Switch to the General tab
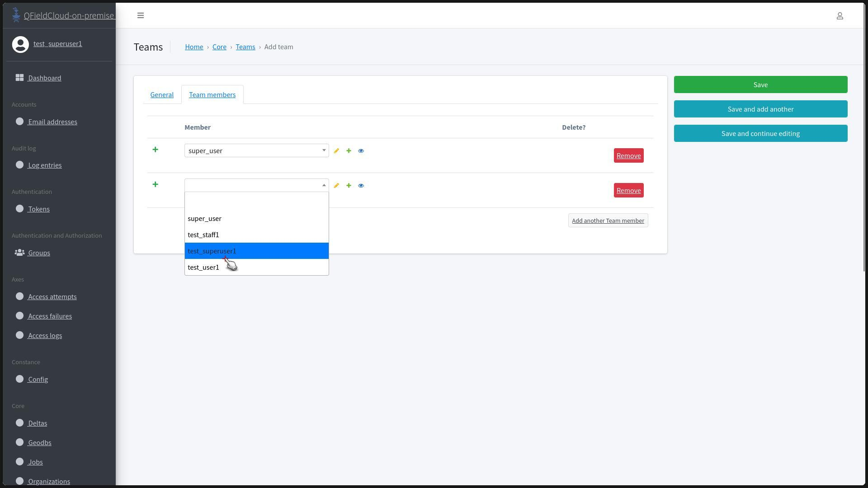Viewport: 868px width, 488px height. [x=162, y=95]
